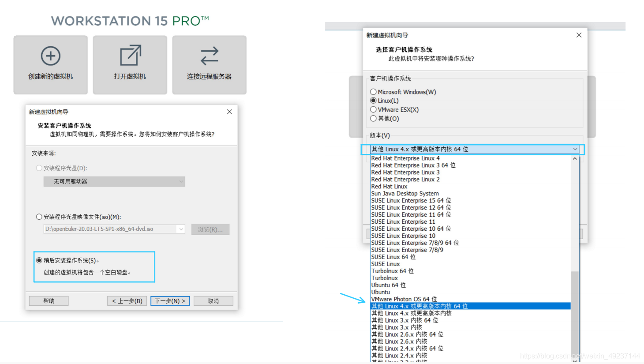Click the open virtual machine icon
Screen dimensions: 644x364
click(x=131, y=56)
